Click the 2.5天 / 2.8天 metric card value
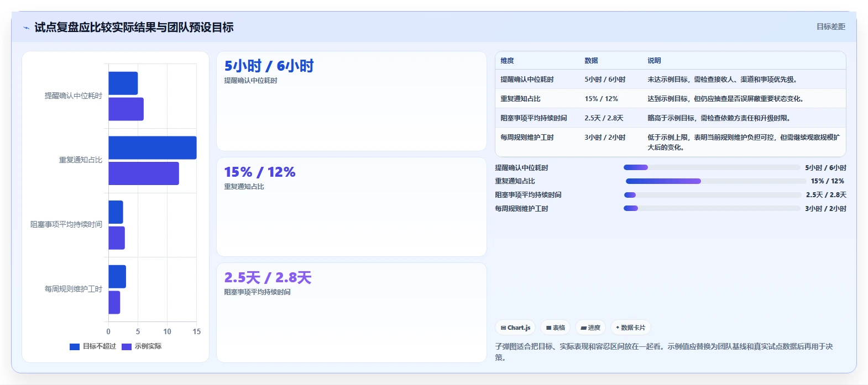This screenshot has width=868, height=385. 268,278
